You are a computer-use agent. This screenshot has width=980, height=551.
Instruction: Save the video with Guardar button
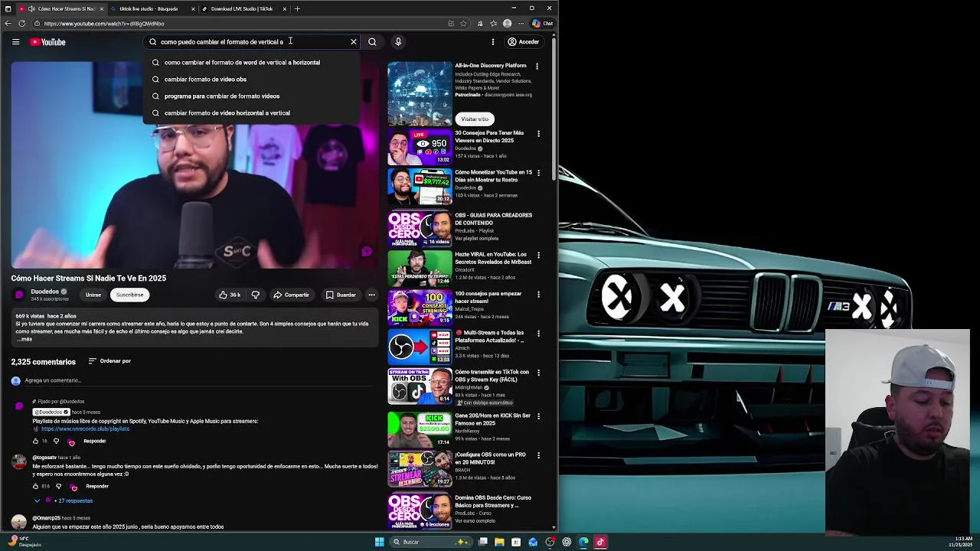[x=341, y=295]
